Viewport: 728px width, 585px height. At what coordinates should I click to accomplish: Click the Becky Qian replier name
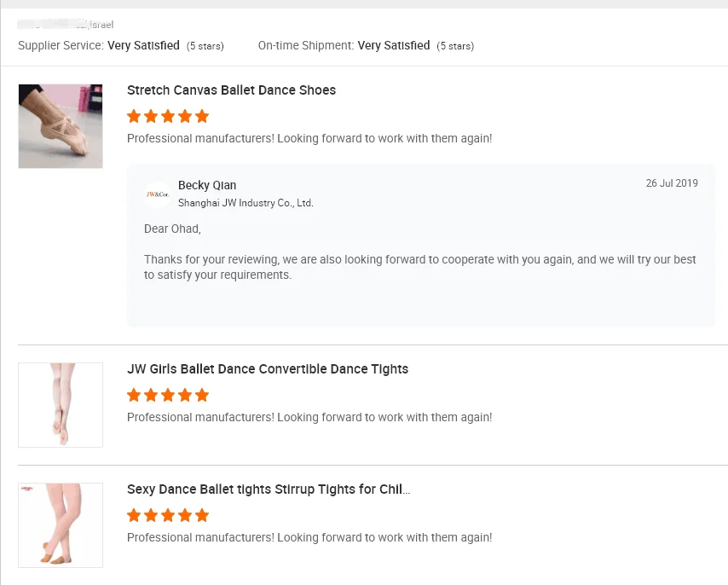click(x=207, y=185)
